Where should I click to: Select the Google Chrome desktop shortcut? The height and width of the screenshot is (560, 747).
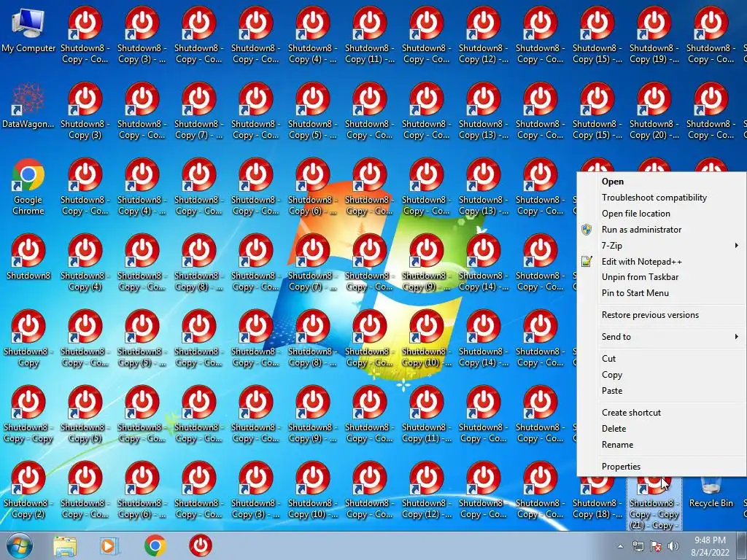point(28,187)
